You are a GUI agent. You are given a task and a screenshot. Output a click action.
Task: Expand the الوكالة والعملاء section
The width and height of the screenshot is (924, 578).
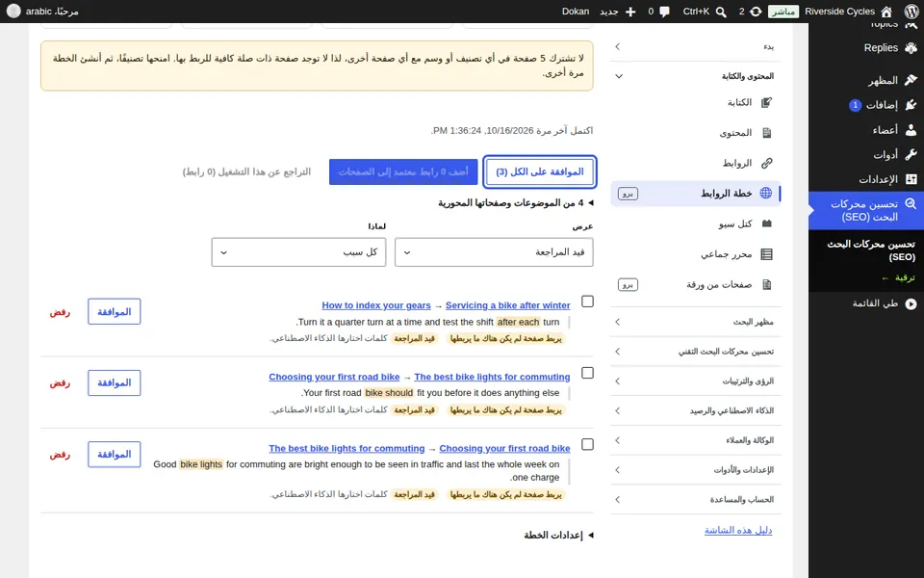tap(695, 440)
